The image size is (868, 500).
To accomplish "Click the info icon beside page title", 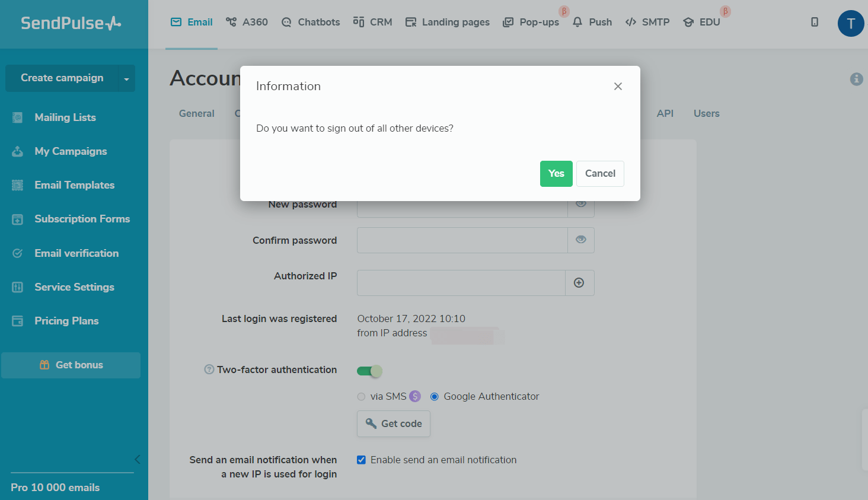I will 856,79.
